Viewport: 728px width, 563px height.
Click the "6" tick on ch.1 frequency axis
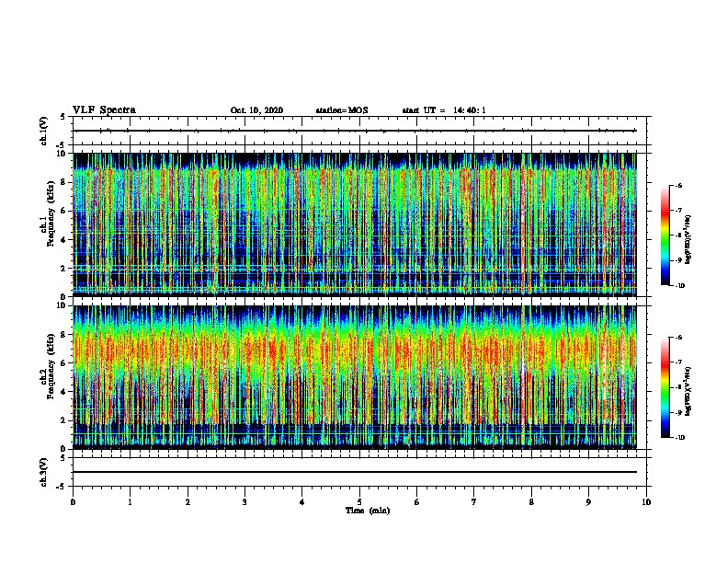click(x=64, y=211)
